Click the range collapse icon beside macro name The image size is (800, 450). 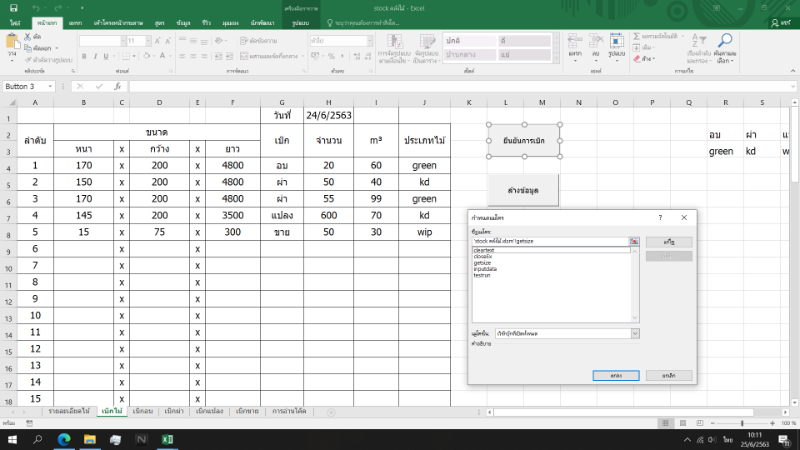[x=633, y=242]
